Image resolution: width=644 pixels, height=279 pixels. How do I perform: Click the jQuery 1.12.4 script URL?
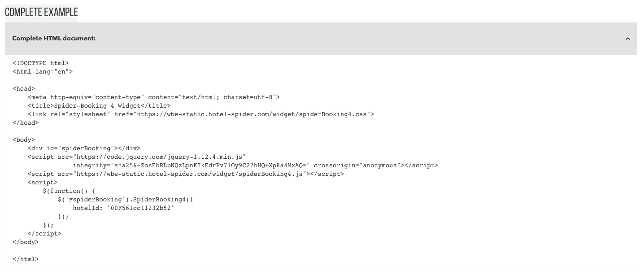159,157
